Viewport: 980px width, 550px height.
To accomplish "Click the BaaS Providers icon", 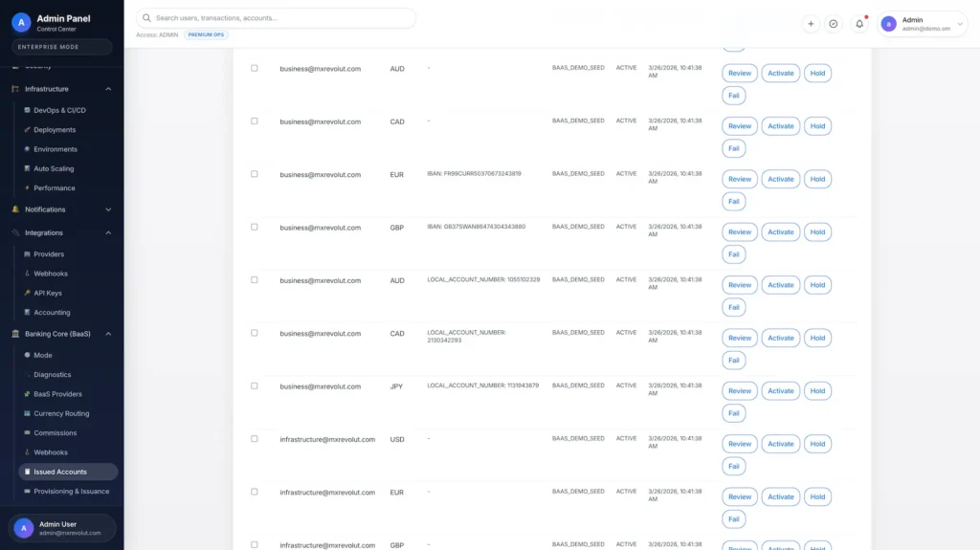I will click(x=27, y=394).
